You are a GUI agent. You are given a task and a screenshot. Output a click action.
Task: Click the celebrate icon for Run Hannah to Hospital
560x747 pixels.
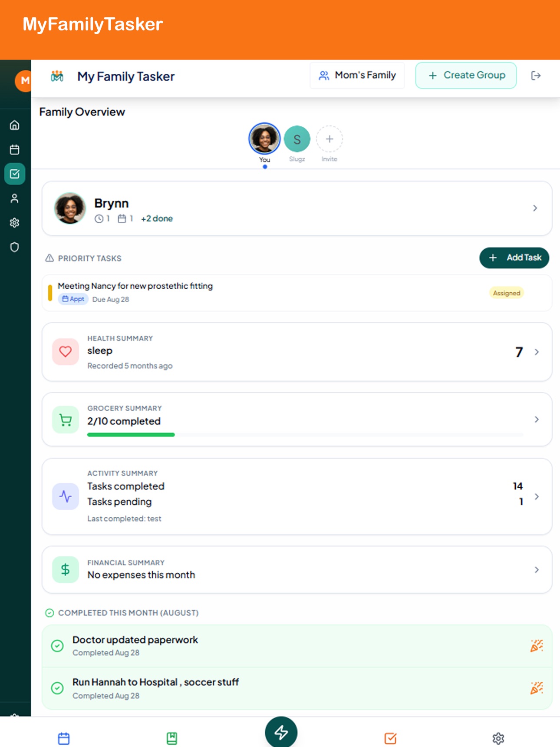pos(537,688)
